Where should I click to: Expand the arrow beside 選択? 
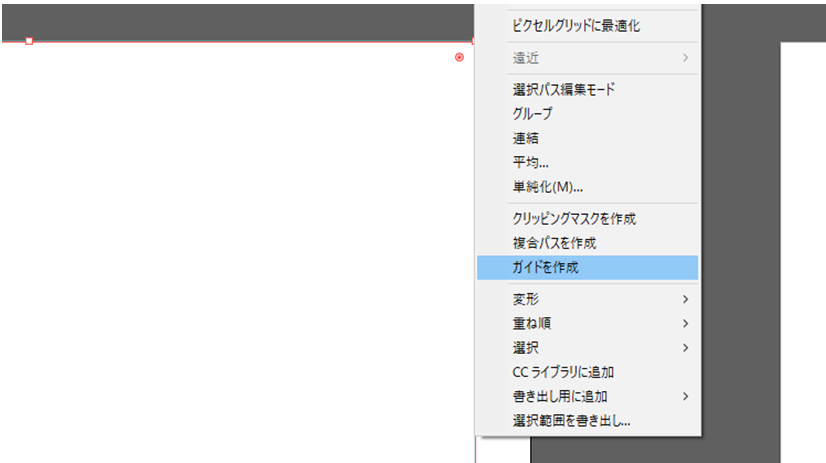coord(685,348)
